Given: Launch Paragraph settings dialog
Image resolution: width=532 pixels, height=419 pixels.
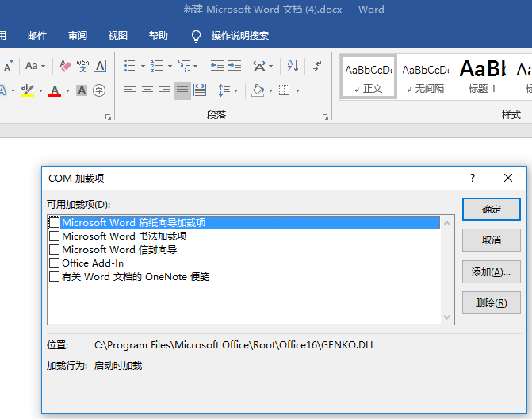Looking at the screenshot, I should pos(325,117).
